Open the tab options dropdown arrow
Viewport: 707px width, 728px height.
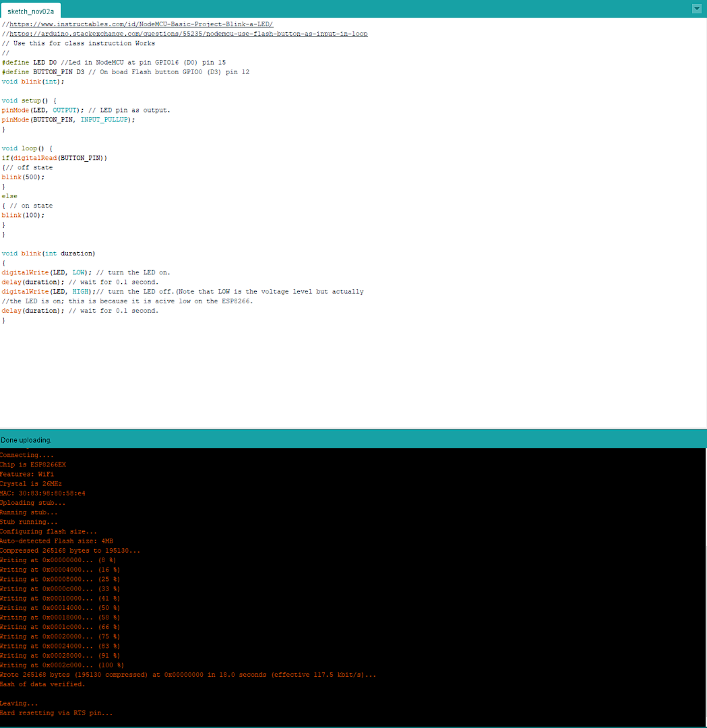[x=696, y=9]
